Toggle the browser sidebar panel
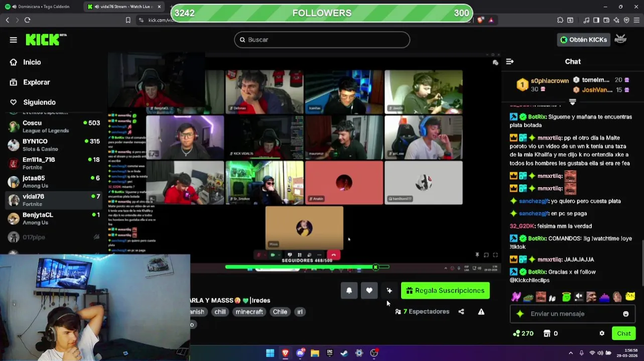This screenshot has height=361, width=644. (596, 20)
